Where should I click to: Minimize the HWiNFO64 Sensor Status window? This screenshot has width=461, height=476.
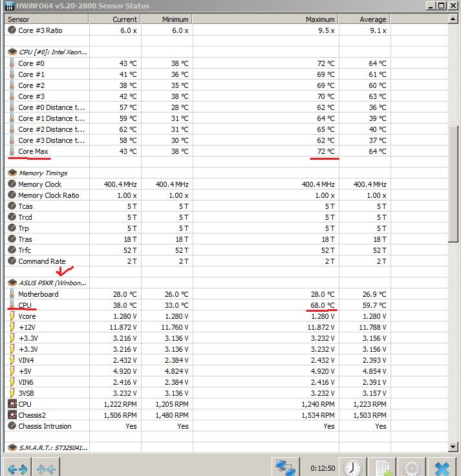click(x=431, y=5)
